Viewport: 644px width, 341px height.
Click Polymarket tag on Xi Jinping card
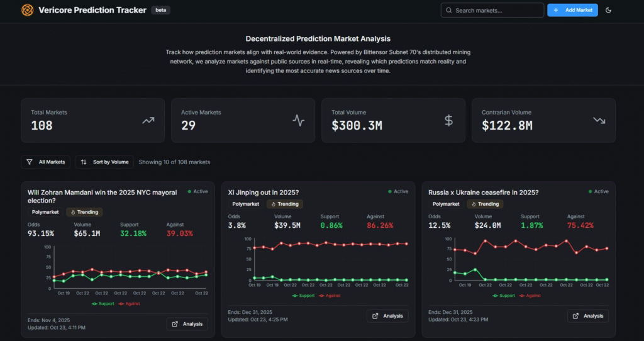tap(245, 204)
